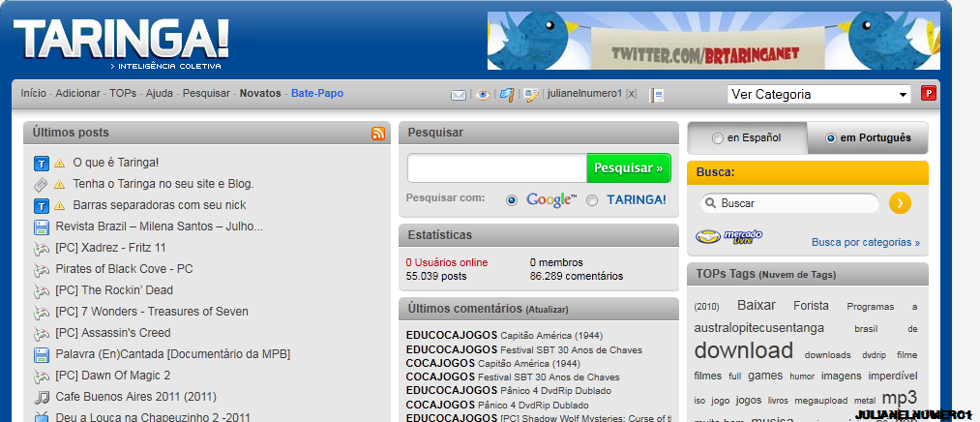Click the Forista tag
Viewport: 980px width, 422px height.
coord(812,306)
